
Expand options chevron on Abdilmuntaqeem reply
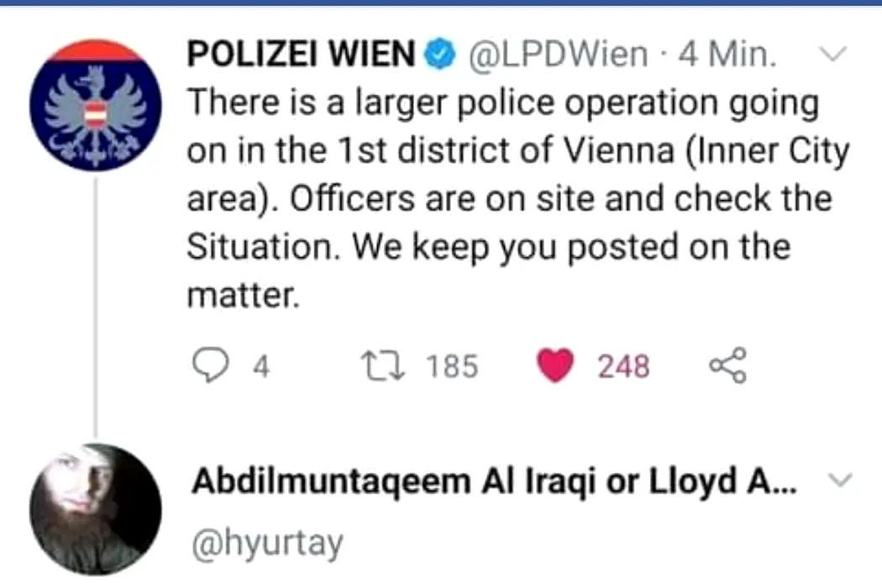tap(840, 480)
